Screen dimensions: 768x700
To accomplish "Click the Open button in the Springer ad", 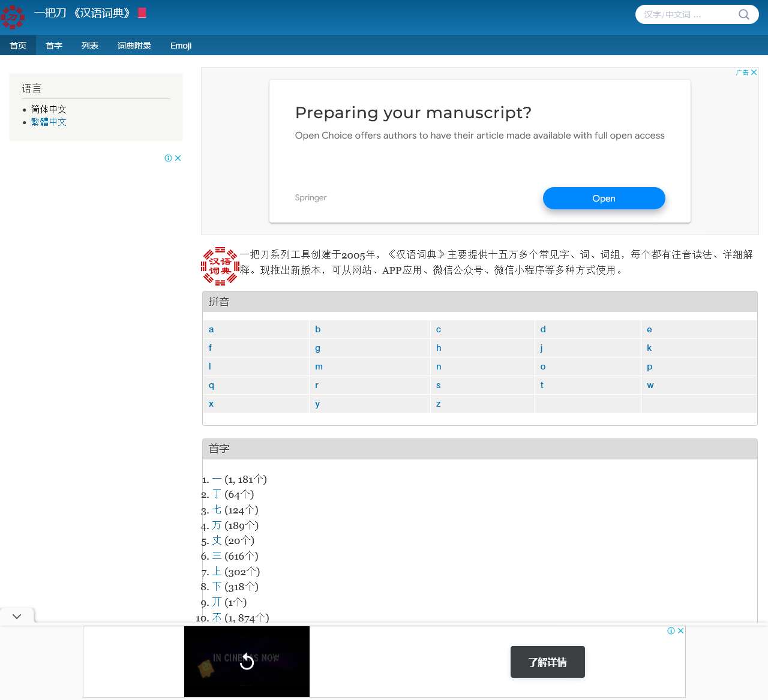I will pyautogui.click(x=604, y=199).
